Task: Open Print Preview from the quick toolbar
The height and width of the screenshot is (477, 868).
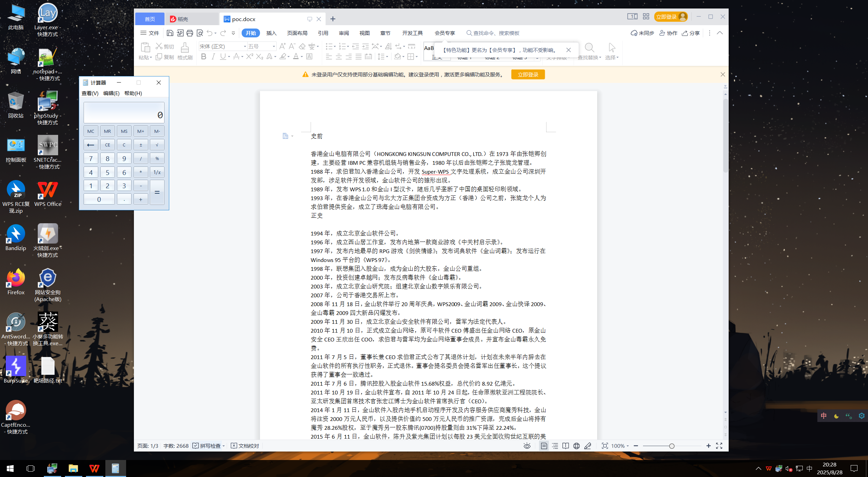Action: [x=200, y=33]
